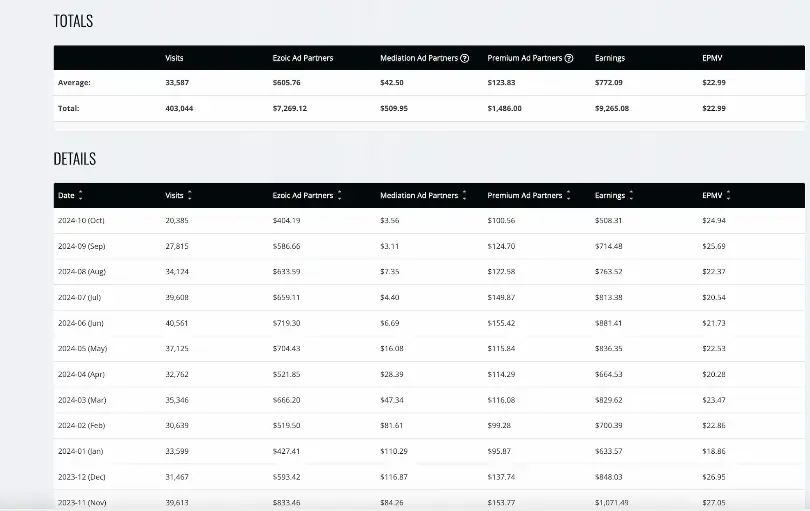The image size is (810, 511).
Task: Select the 2024-10 (Oct) date cell
Action: (81, 221)
